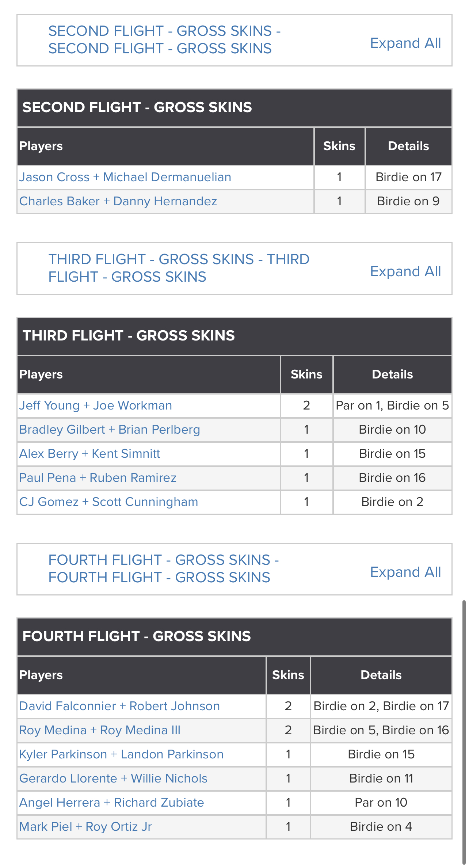Expand all in Third Flight Gross Skins
469x868 pixels.
(x=405, y=271)
